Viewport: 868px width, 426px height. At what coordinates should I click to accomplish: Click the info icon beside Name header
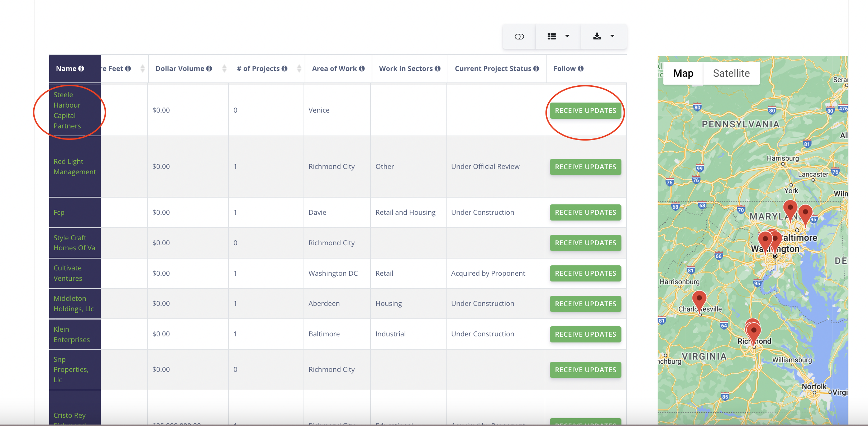pyautogui.click(x=81, y=68)
